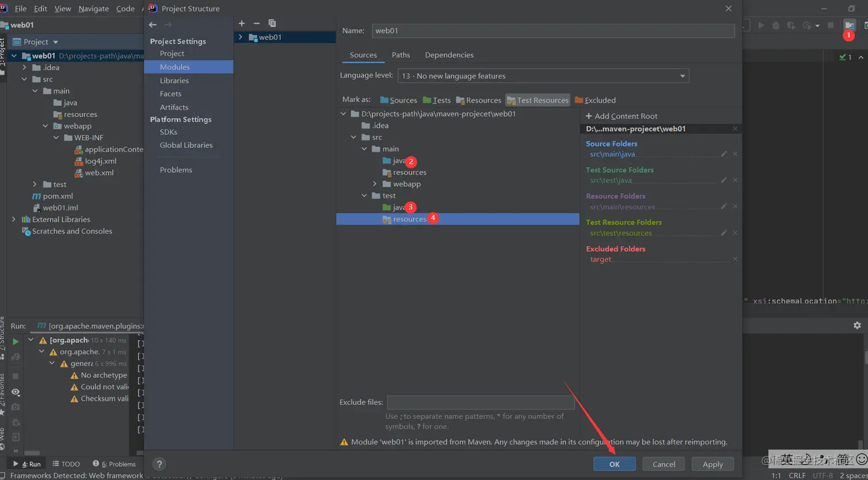Toggle Test Resources mark button
The image size is (868, 480).
pos(538,100)
